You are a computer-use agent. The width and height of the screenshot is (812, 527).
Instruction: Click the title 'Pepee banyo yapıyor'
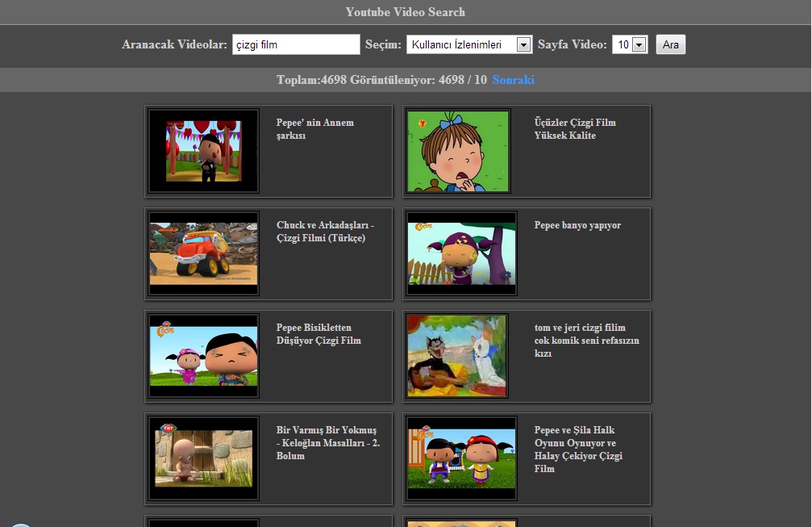pos(577,225)
